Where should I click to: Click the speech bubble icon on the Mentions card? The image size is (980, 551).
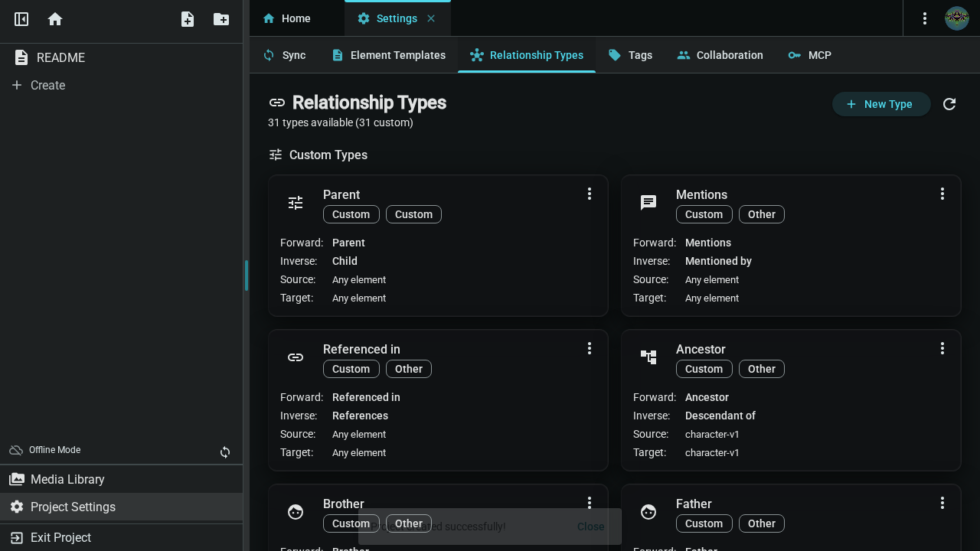648,202
